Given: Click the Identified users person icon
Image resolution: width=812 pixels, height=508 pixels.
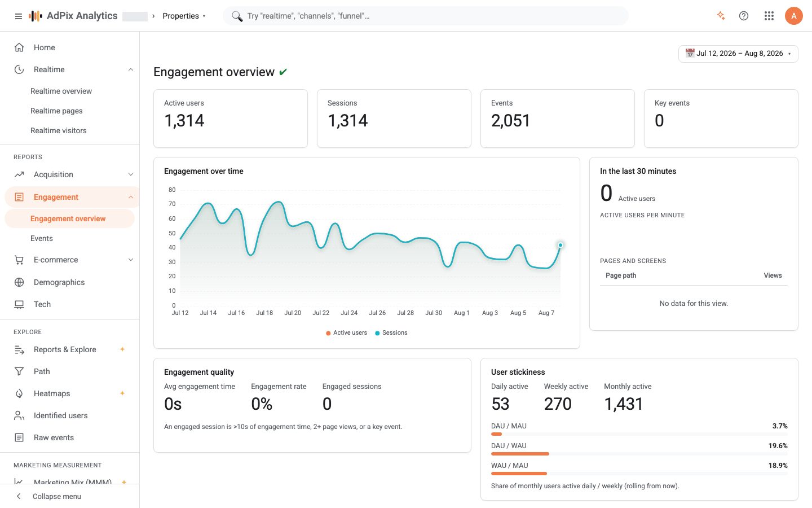Looking at the screenshot, I should click(19, 415).
